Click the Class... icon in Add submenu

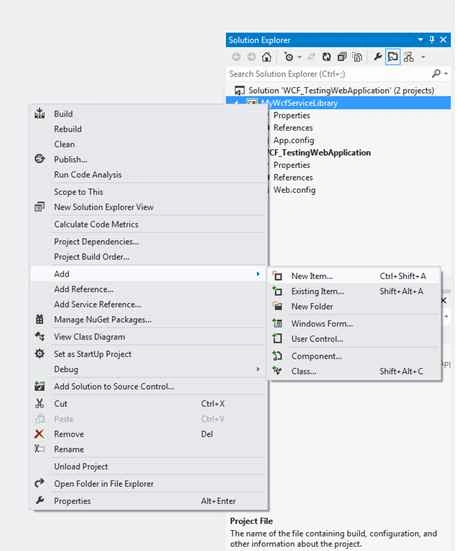point(278,371)
